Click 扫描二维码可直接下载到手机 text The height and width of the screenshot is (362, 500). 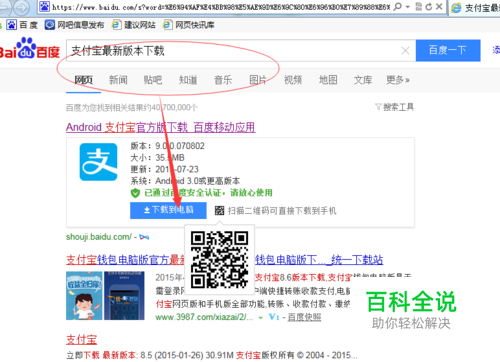(x=282, y=211)
